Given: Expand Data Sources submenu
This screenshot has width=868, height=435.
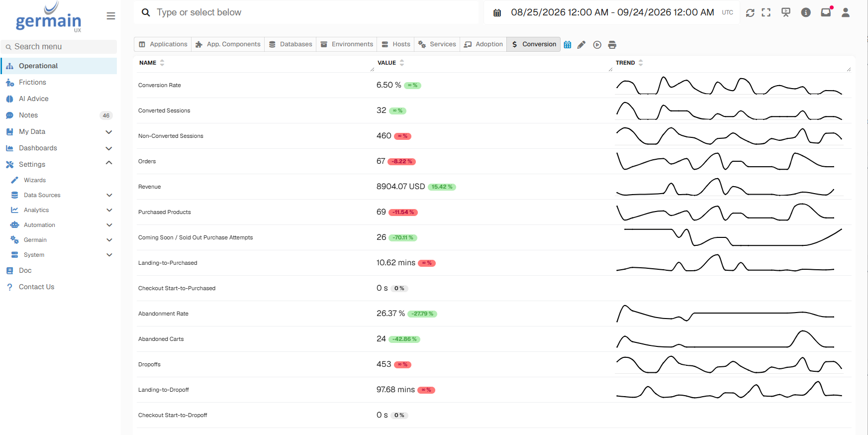Looking at the screenshot, I should [x=109, y=195].
